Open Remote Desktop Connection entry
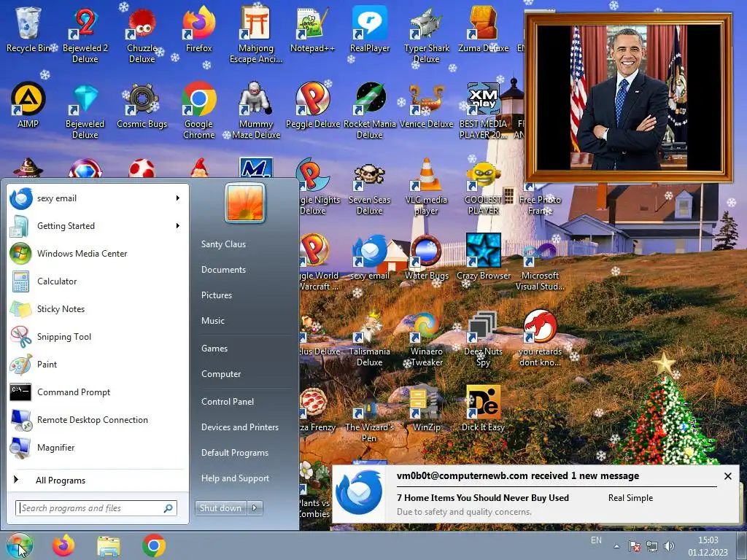The height and width of the screenshot is (560, 747). click(98, 419)
